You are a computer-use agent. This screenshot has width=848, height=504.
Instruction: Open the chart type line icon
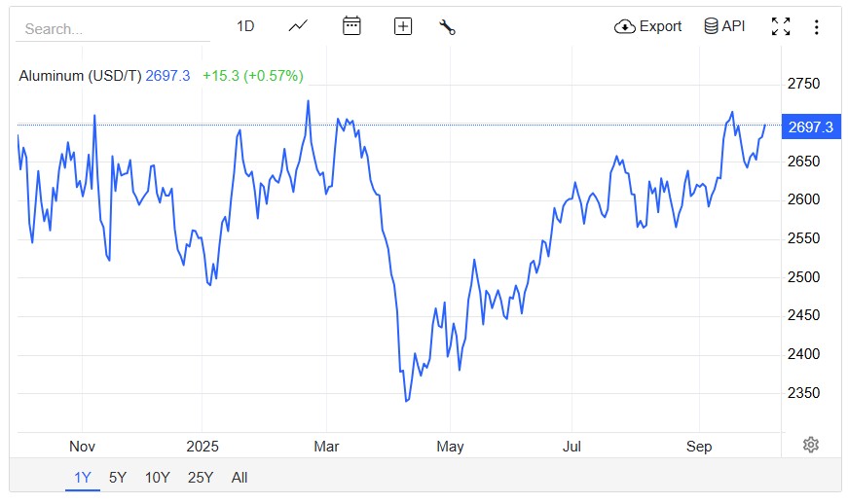click(x=298, y=26)
